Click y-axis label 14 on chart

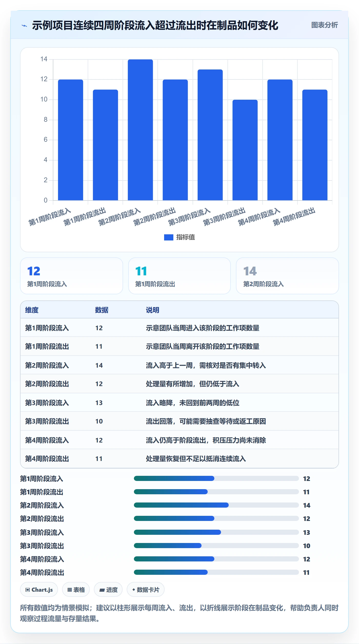tap(44, 59)
